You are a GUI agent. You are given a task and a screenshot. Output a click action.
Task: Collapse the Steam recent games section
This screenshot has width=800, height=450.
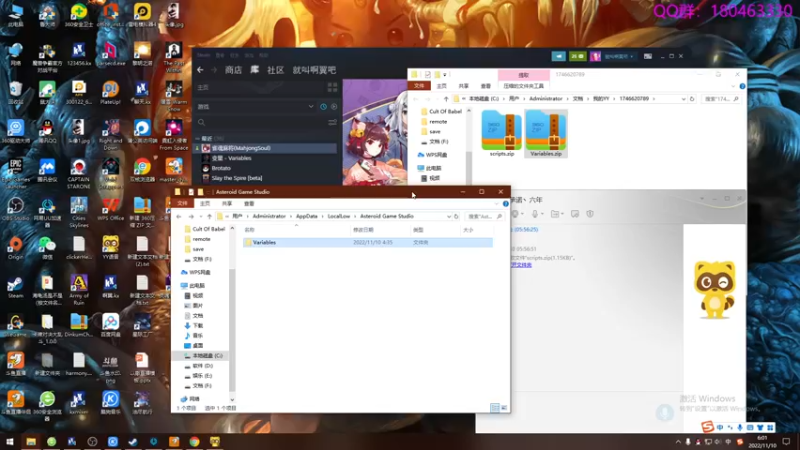(x=197, y=138)
